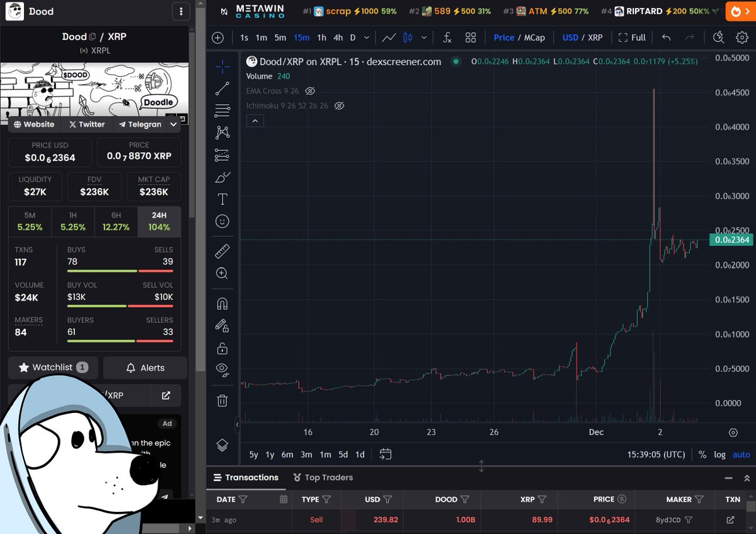This screenshot has height=534, width=756.
Task: Switch chart denomination to XRP
Action: (x=595, y=38)
